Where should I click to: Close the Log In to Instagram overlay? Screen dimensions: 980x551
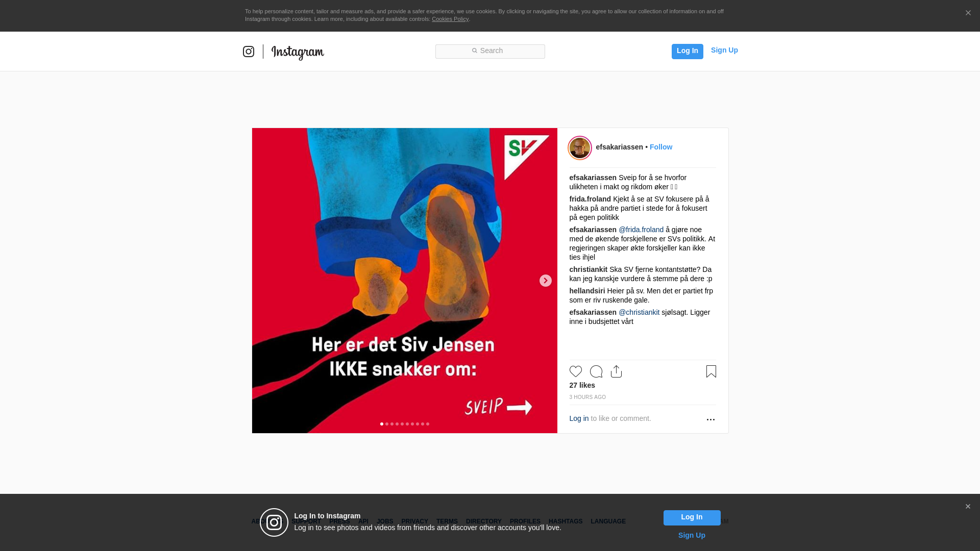[x=968, y=507]
